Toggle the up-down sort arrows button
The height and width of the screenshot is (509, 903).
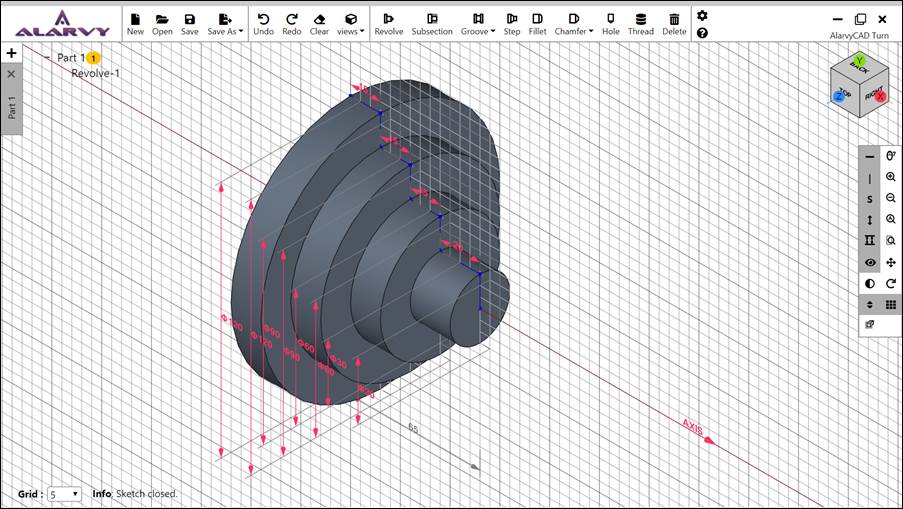point(870,305)
